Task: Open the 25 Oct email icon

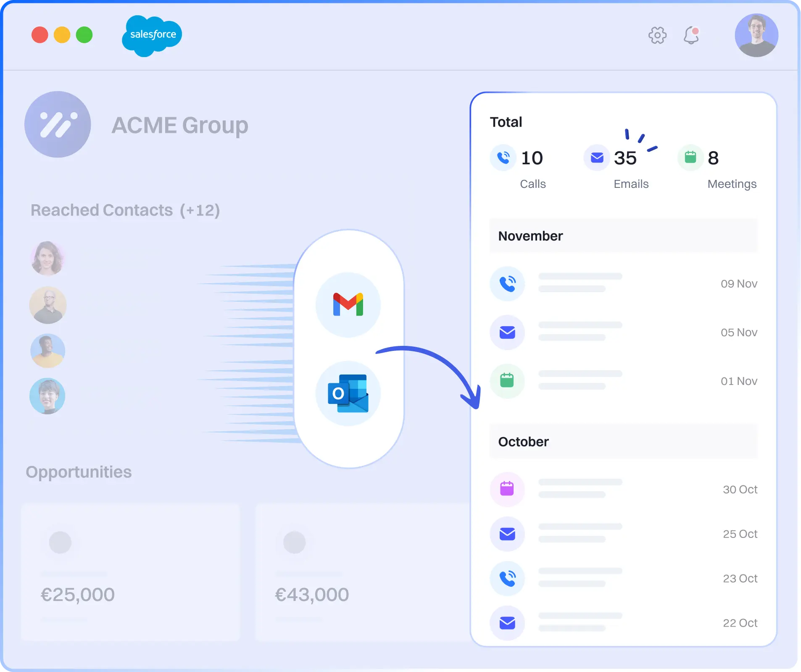Action: tap(507, 534)
